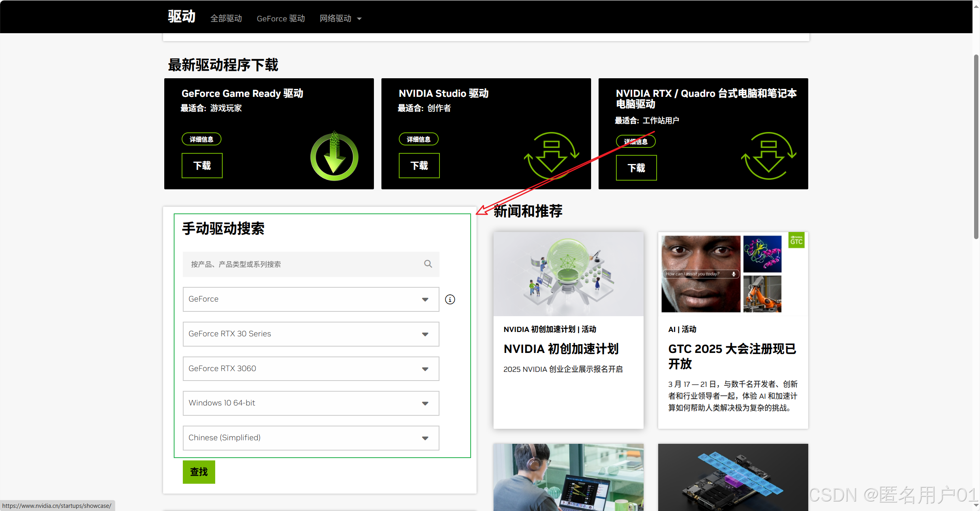This screenshot has width=980, height=511.
Task: Click the search magnifier icon
Action: click(x=428, y=264)
